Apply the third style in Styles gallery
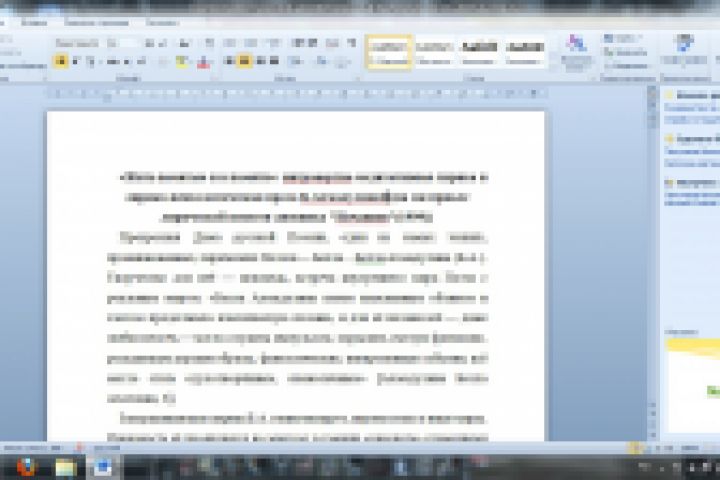This screenshot has width=720, height=480. 478,52
